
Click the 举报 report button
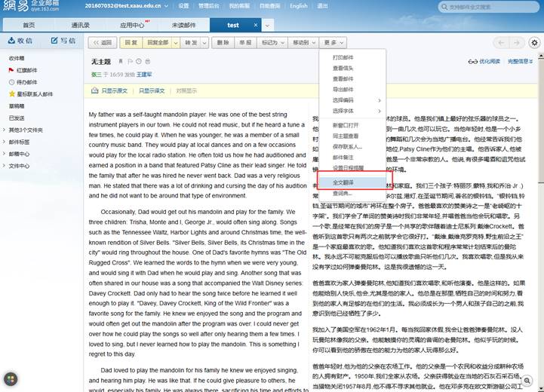245,43
